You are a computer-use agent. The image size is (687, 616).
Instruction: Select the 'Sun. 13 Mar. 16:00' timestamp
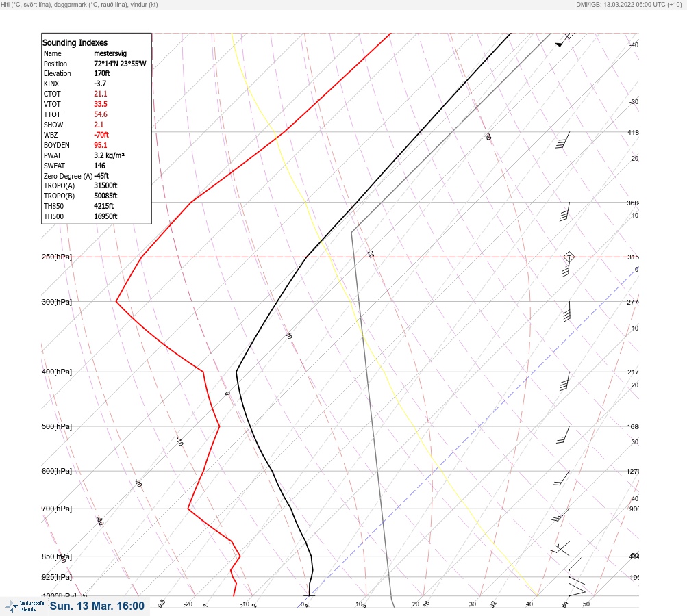pyautogui.click(x=97, y=606)
